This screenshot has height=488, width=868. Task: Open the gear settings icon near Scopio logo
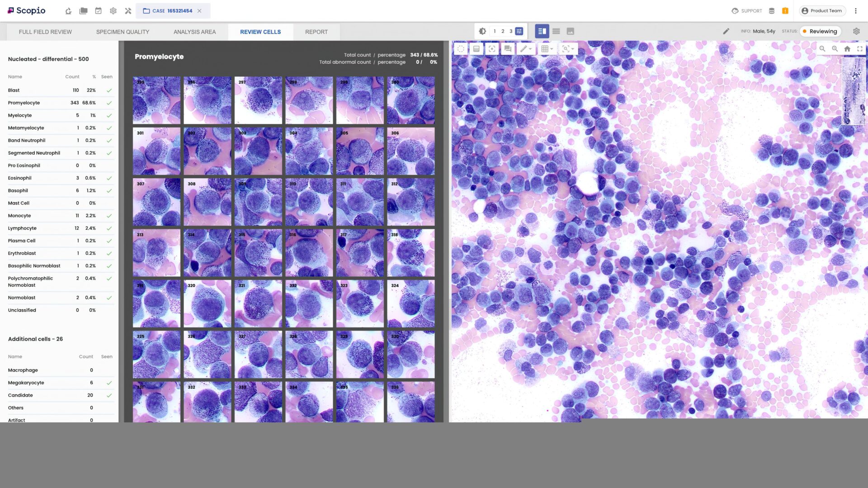click(x=113, y=11)
